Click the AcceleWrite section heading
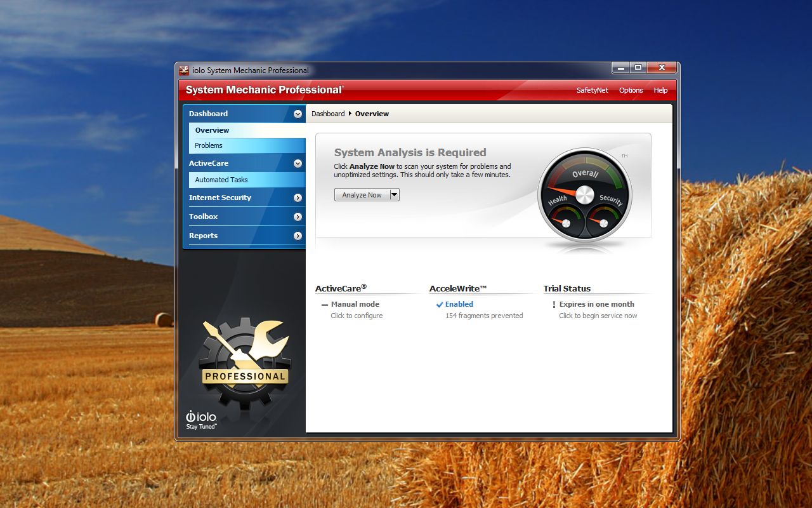 (x=458, y=288)
